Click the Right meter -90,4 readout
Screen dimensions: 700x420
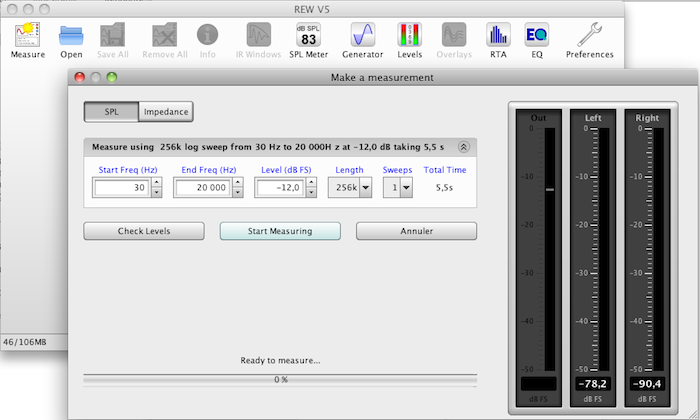click(647, 384)
